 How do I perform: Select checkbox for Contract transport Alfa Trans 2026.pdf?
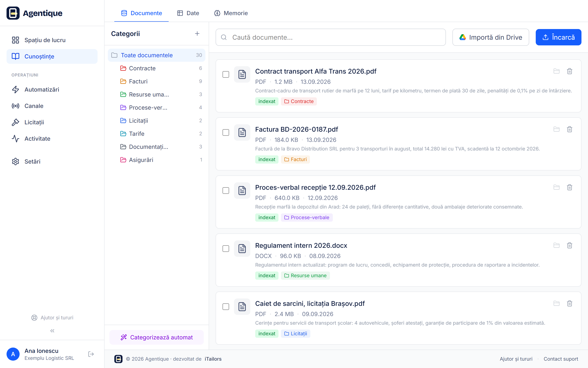click(x=226, y=74)
